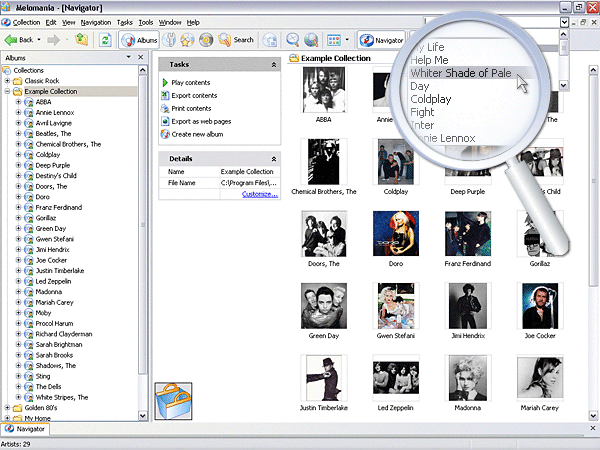Click the Customize... link in Details

[260, 194]
